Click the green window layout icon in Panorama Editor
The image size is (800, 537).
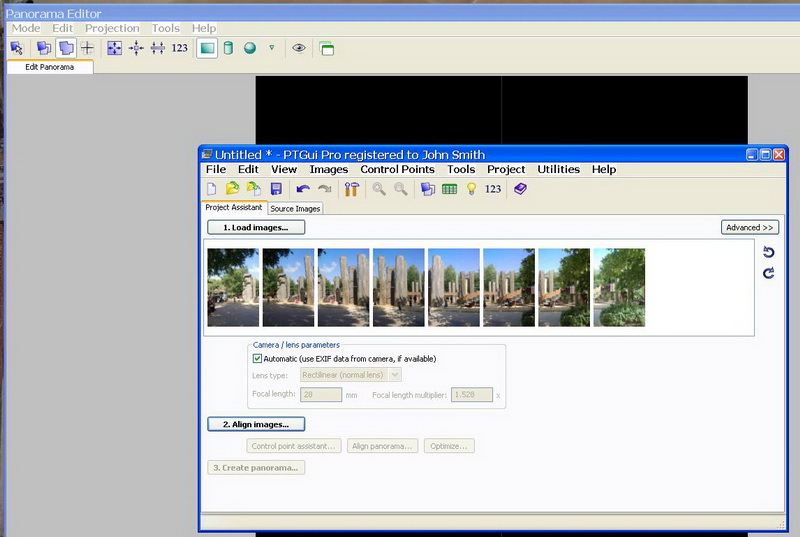pos(327,48)
